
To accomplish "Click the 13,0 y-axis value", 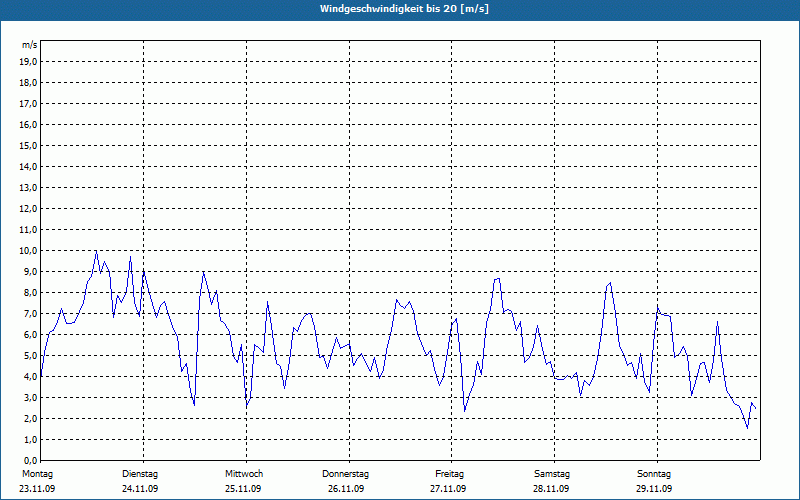I will coord(28,187).
